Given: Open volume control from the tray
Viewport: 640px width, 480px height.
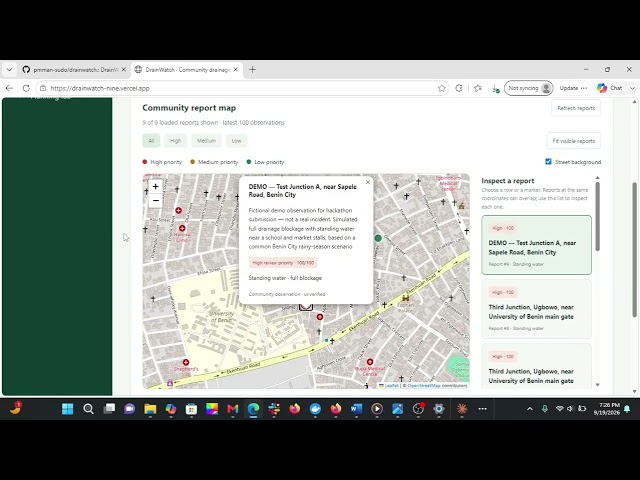Looking at the screenshot, I should tap(570, 409).
